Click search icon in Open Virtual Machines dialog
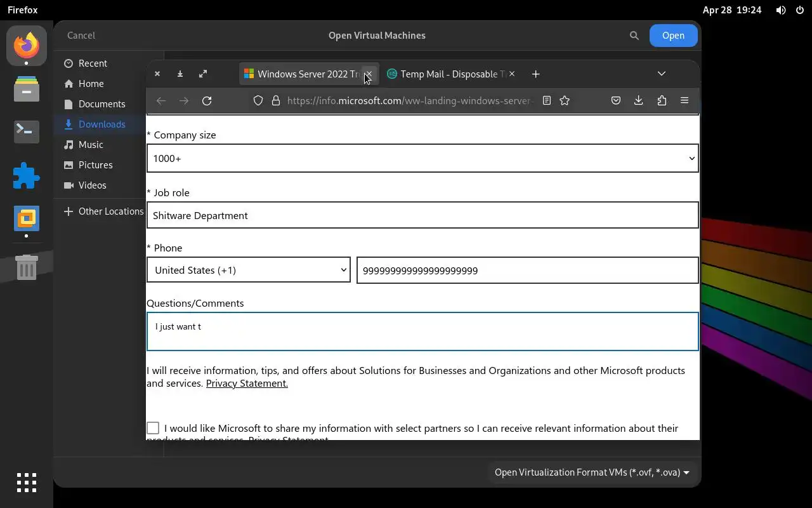 (634, 36)
